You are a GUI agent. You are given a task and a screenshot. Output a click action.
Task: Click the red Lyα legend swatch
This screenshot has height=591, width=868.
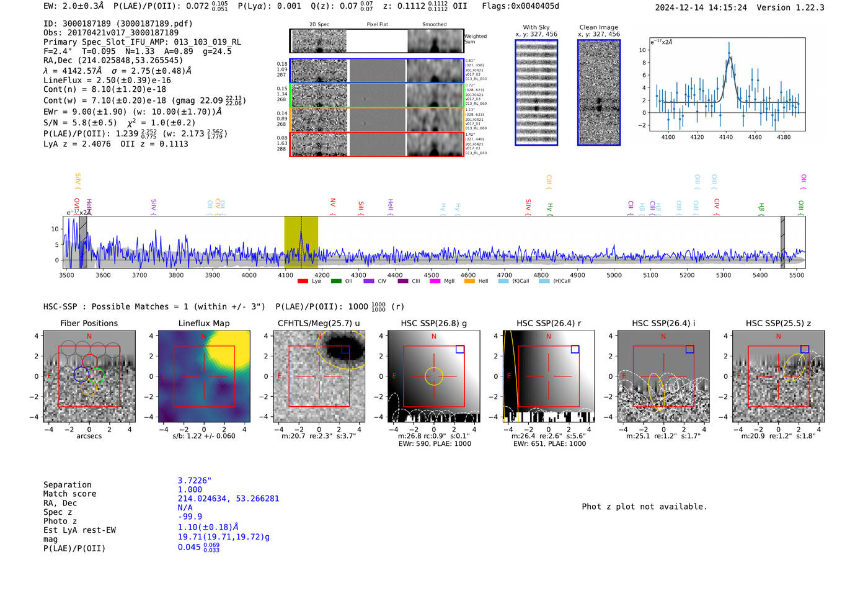point(303,281)
